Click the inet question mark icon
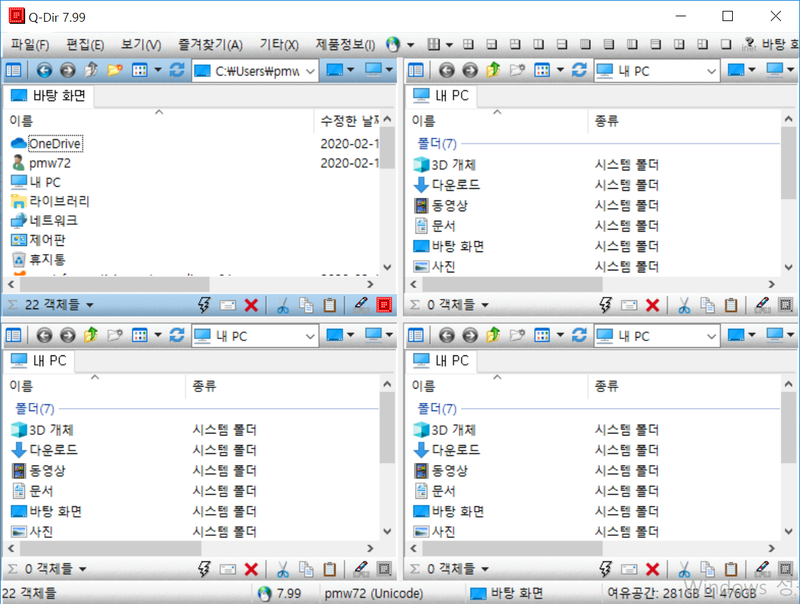Screen dimensions: 800x604 click(749, 44)
